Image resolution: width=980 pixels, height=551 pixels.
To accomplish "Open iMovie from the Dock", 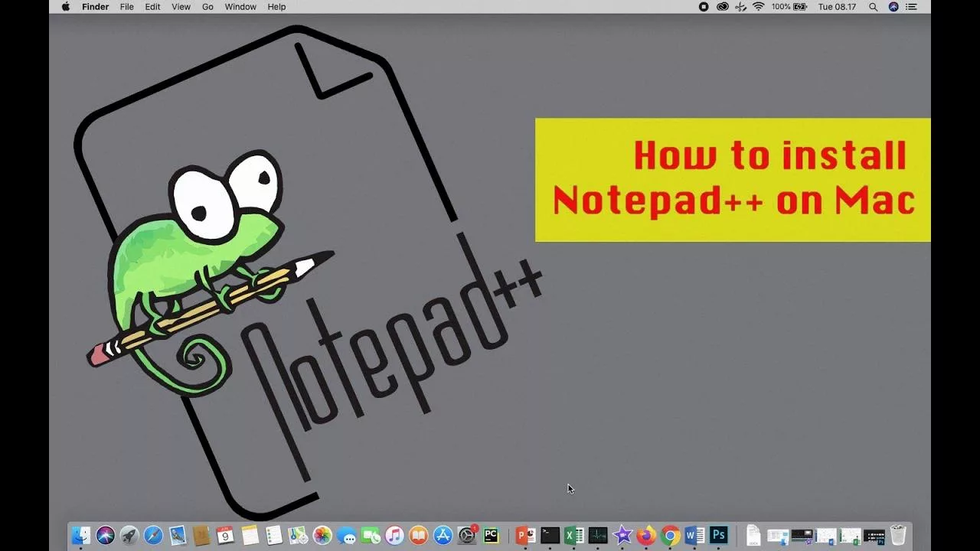I will tap(620, 536).
